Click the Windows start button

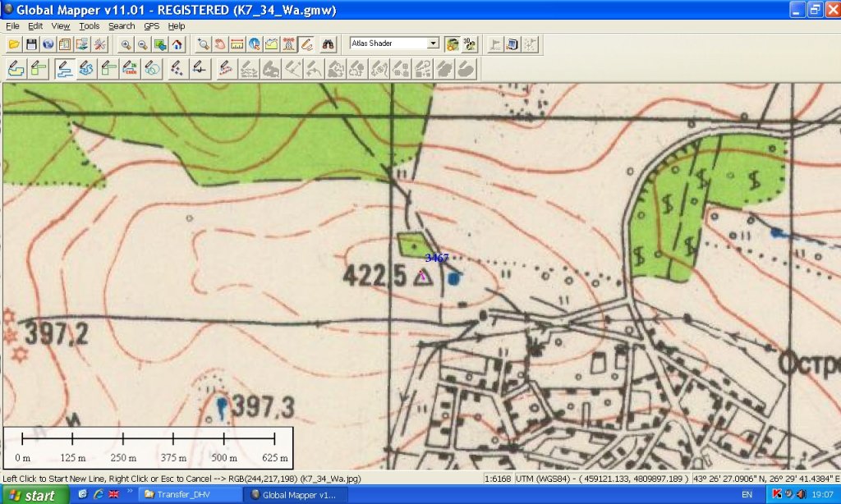pos(34,495)
